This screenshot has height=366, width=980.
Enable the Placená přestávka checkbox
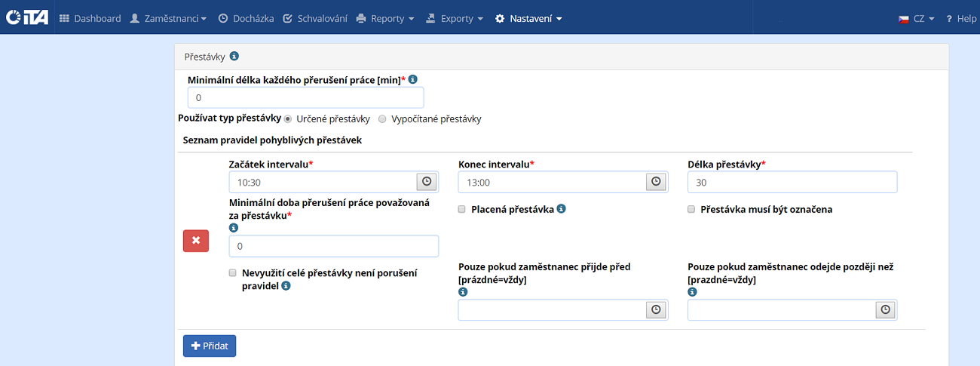click(x=462, y=210)
